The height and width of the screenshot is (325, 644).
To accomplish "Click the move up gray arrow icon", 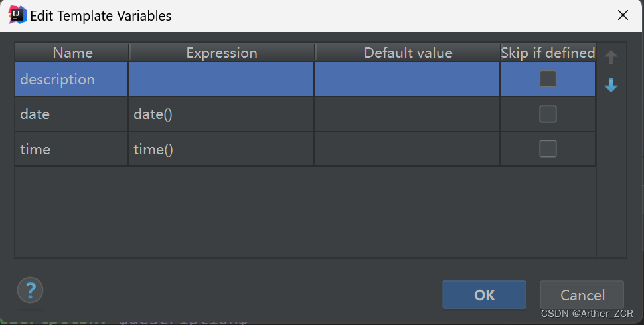I will tap(611, 56).
